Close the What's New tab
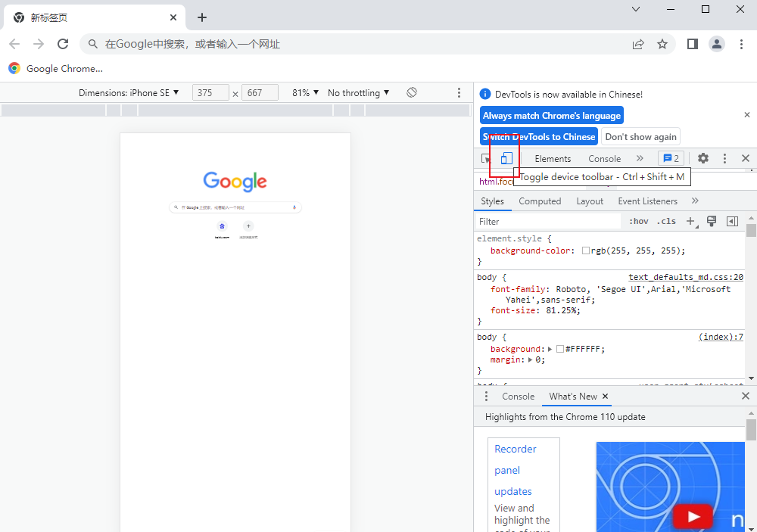Image resolution: width=757 pixels, height=532 pixels. 605,397
